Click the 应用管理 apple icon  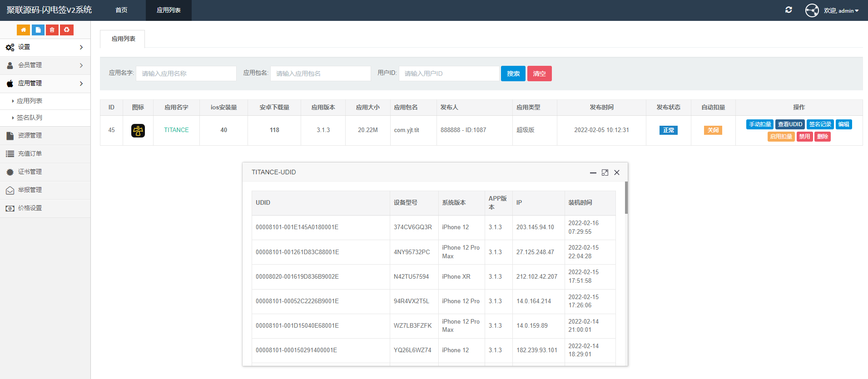pyautogui.click(x=10, y=84)
